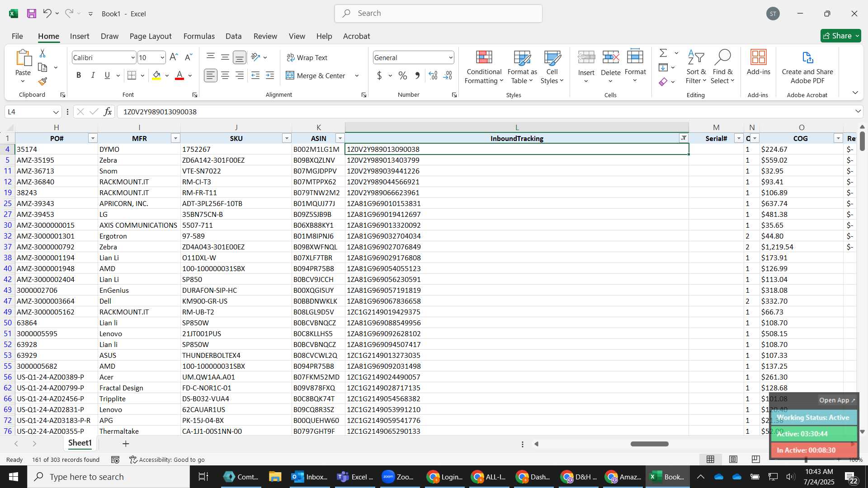Toggle Align Right alignment
Screen dimensions: 868x488
[240, 75]
